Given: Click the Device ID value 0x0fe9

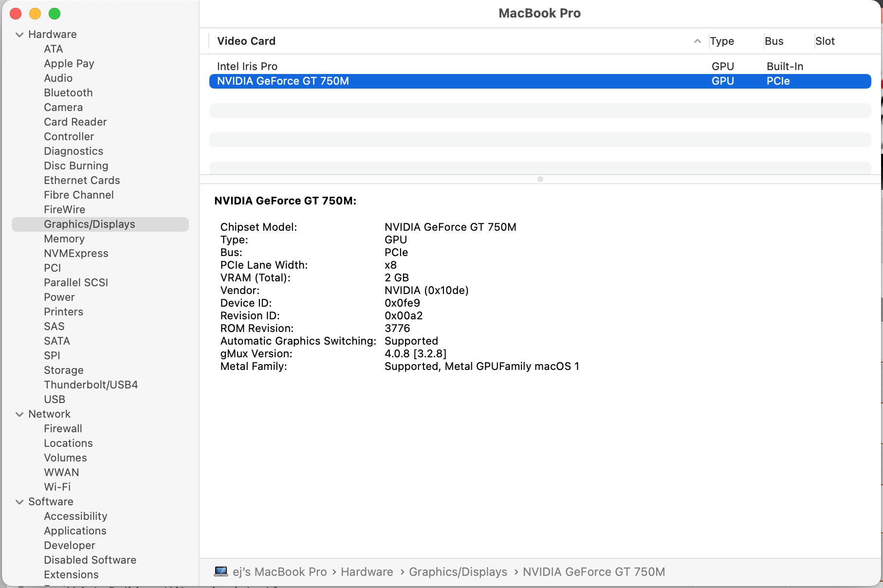Looking at the screenshot, I should coord(403,303).
